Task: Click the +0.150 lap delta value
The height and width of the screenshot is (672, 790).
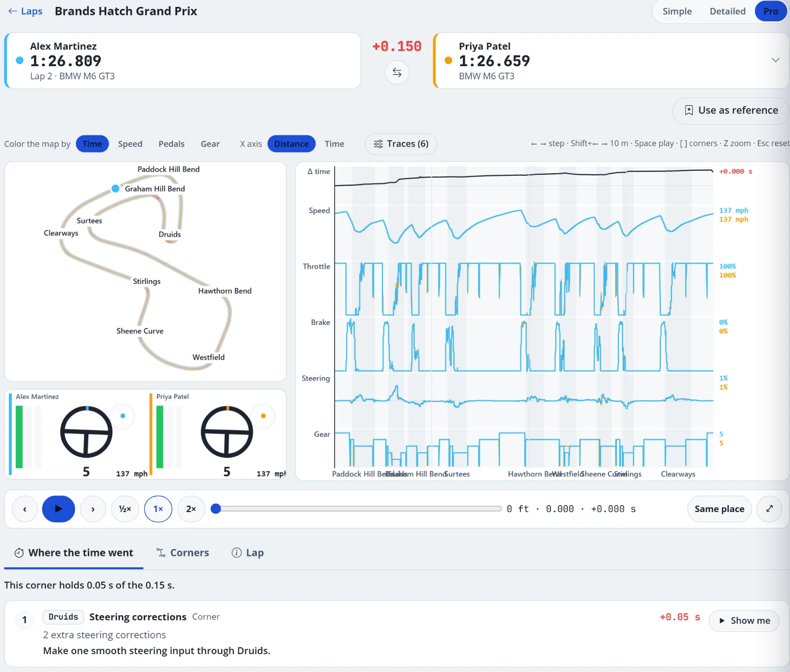Action: click(397, 46)
